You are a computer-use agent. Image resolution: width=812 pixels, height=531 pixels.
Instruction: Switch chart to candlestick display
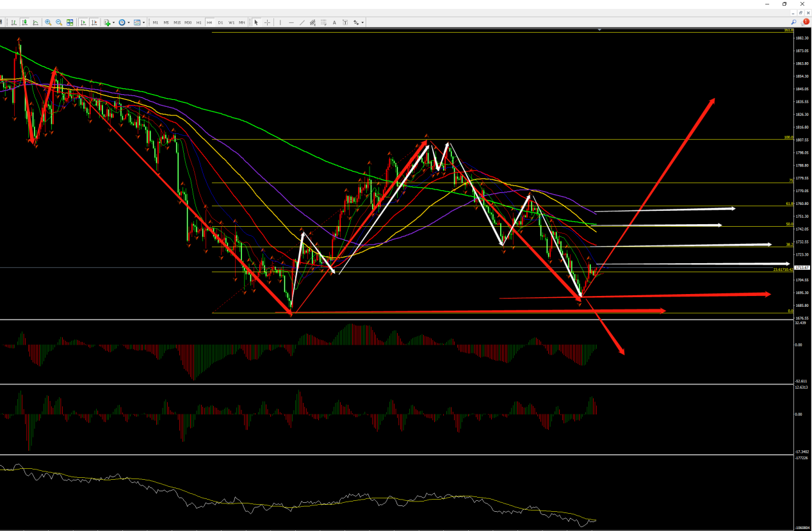[x=24, y=22]
